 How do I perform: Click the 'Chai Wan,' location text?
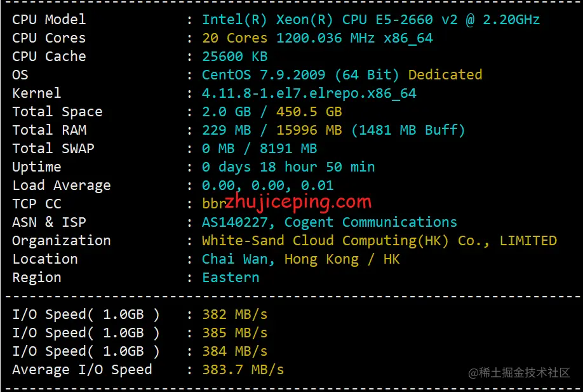coord(238,259)
